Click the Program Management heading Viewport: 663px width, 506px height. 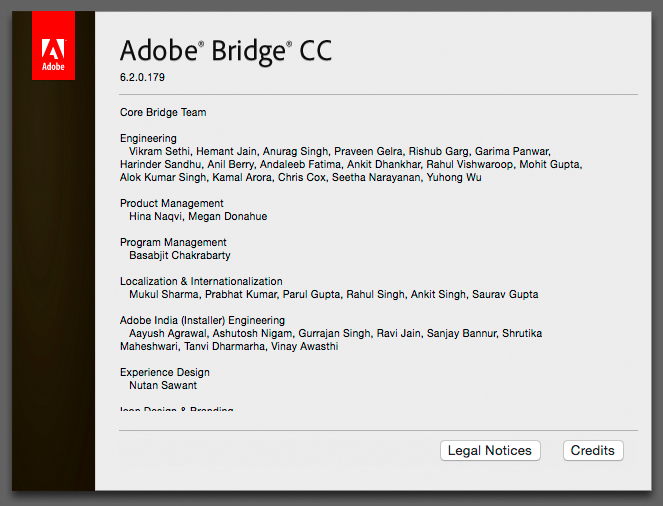click(173, 243)
